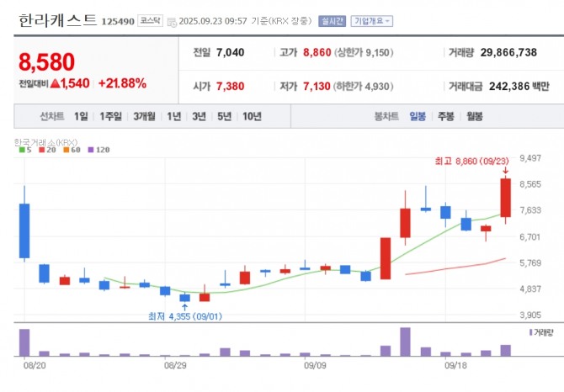Select the 10년 line chart period
The height and width of the screenshot is (392, 564).
[251, 117]
